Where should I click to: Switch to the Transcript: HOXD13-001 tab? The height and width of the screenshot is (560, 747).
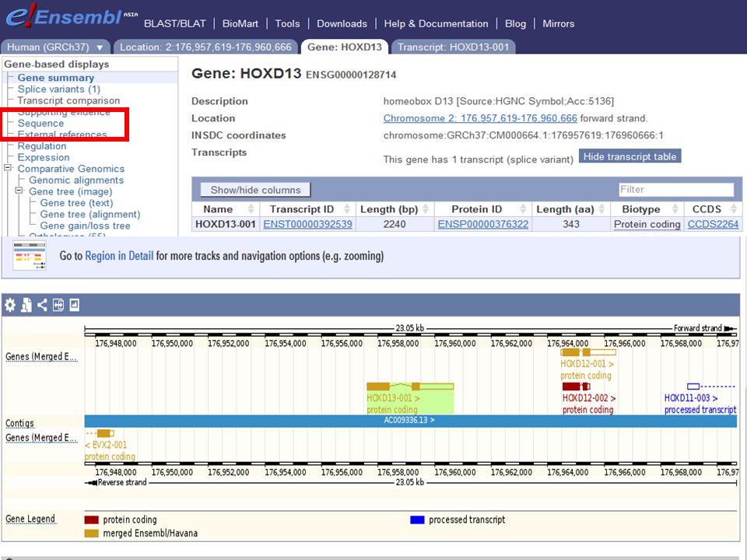click(454, 47)
